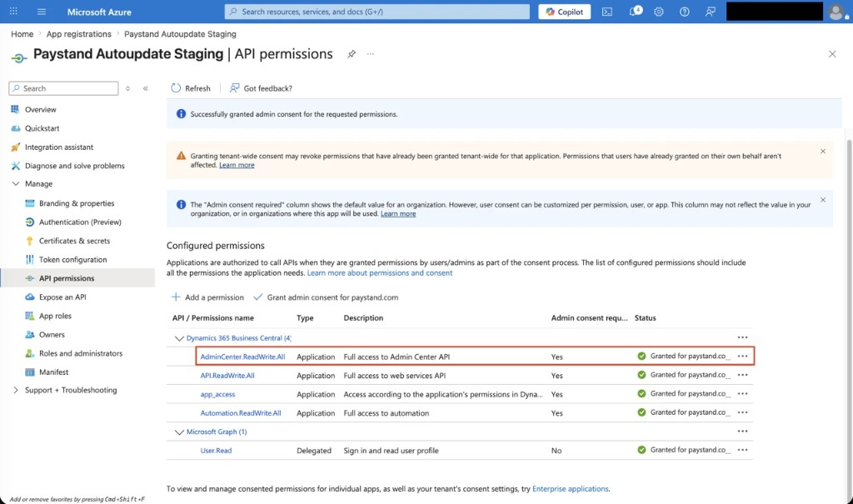Click the Refresh button
This screenshot has height=504, width=853.
coord(191,88)
